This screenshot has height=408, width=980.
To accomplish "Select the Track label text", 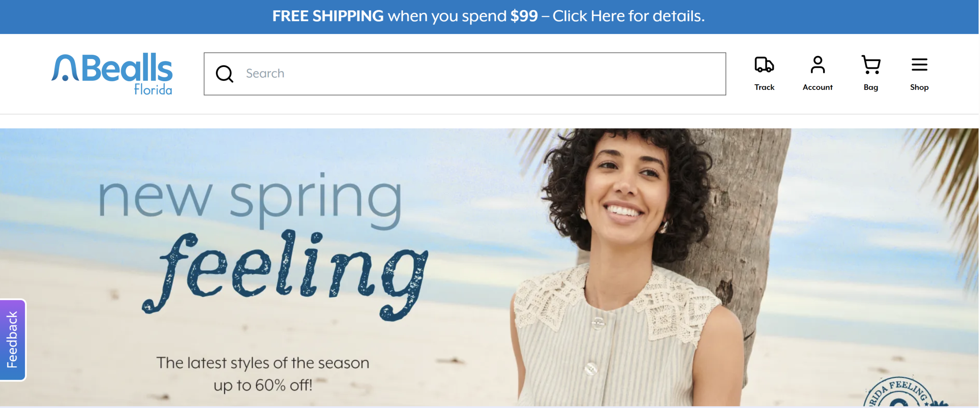I will pos(764,87).
